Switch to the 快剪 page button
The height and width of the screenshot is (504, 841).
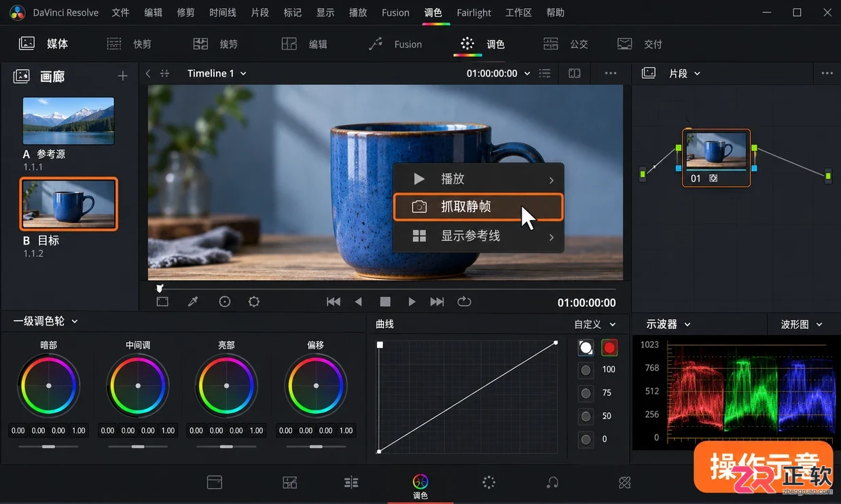129,44
